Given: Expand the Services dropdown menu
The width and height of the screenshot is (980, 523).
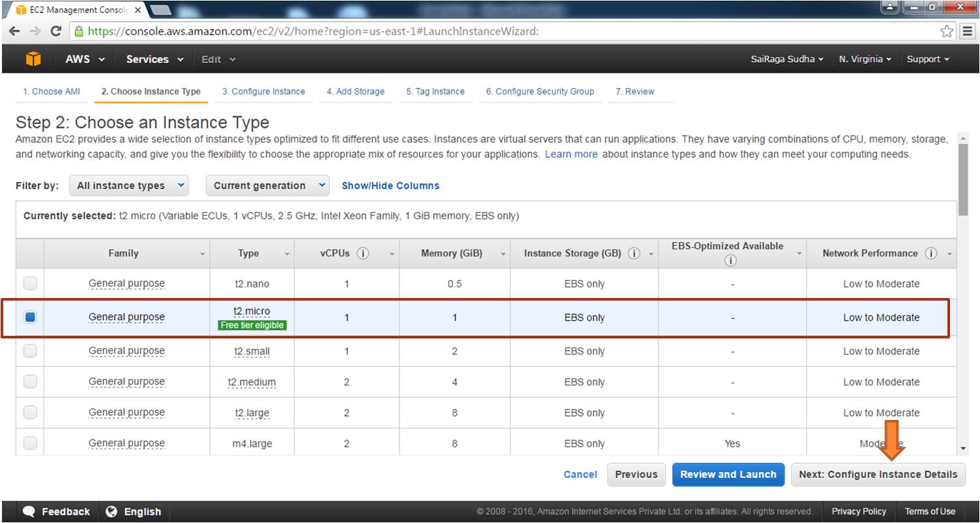Looking at the screenshot, I should pos(154,59).
